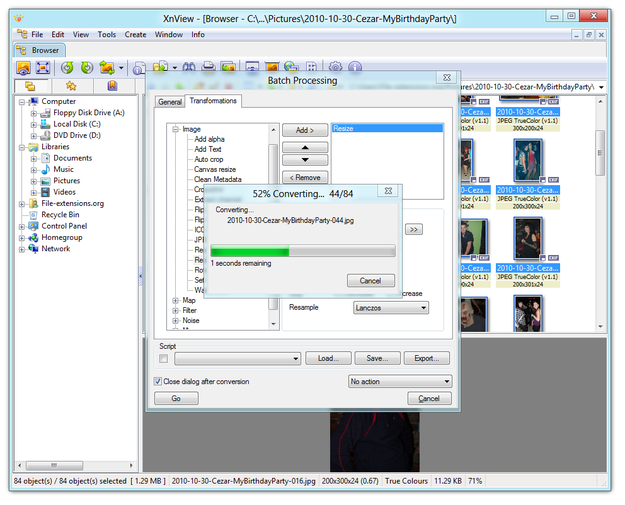This screenshot has width=625, height=505.
Task: Click the binoculars Search toolbar icon
Action: click(189, 67)
